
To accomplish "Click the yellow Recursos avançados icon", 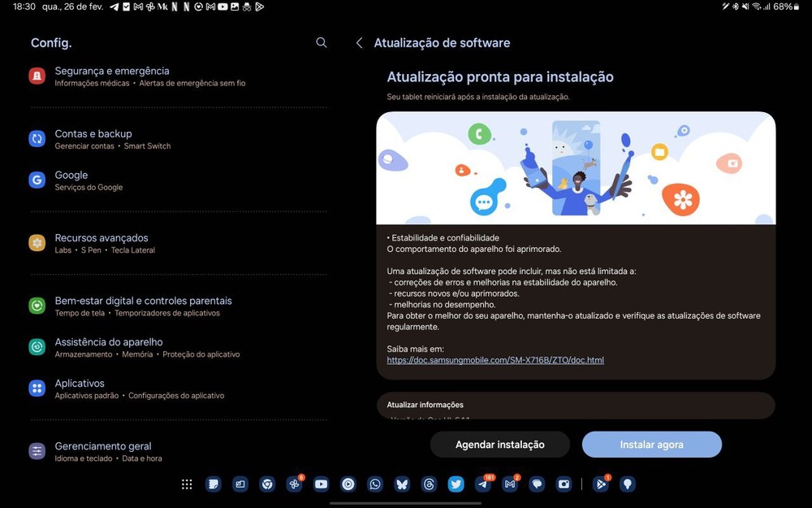I will pos(37,242).
